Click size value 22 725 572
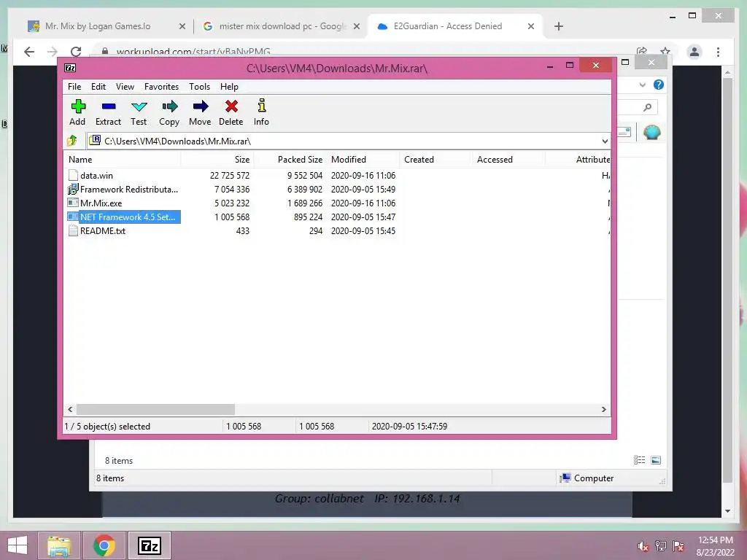The height and width of the screenshot is (560, 747). pyautogui.click(x=230, y=175)
